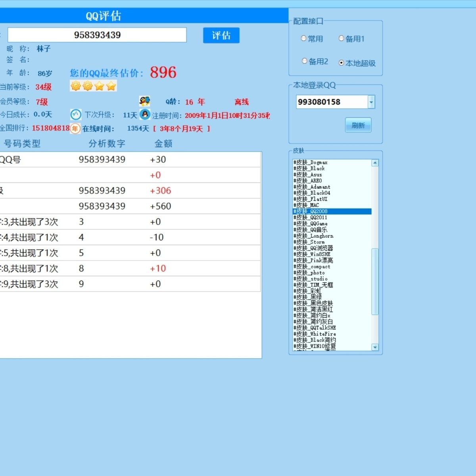Viewport: 476px width, 476px height.
Task: Click the red 896 final valuation number
Action: pos(163,72)
